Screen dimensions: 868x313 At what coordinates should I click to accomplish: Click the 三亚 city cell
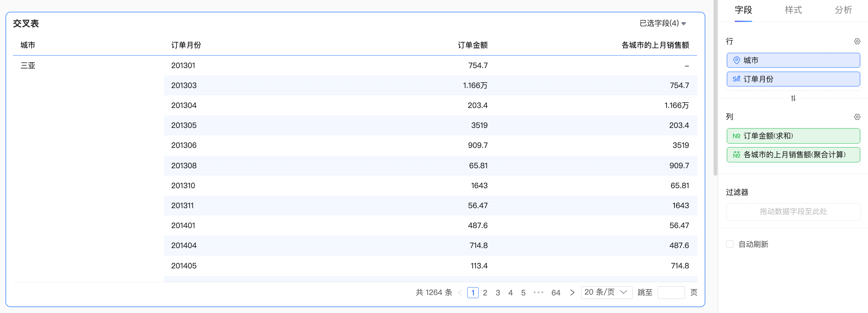point(28,66)
